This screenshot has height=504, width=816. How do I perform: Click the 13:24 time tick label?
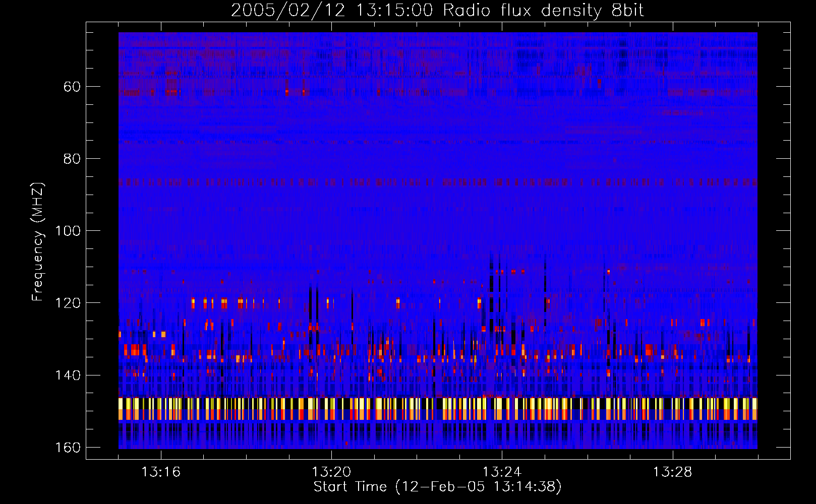(502, 472)
